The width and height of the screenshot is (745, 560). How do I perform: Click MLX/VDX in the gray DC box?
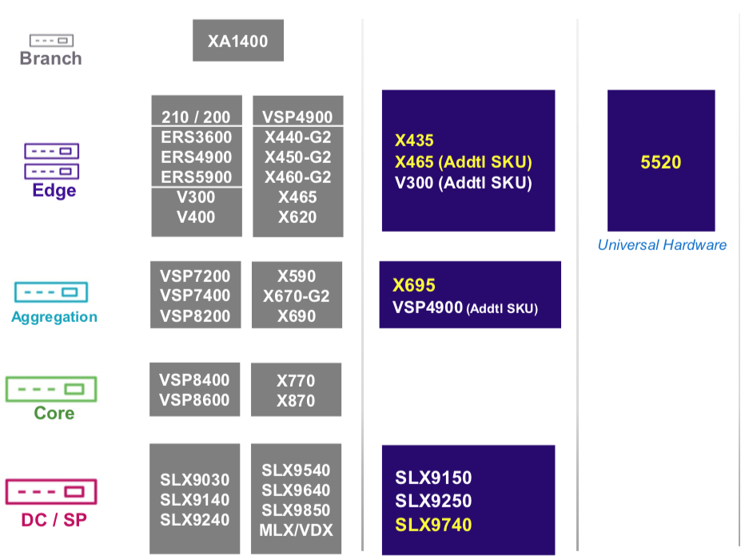[296, 530]
